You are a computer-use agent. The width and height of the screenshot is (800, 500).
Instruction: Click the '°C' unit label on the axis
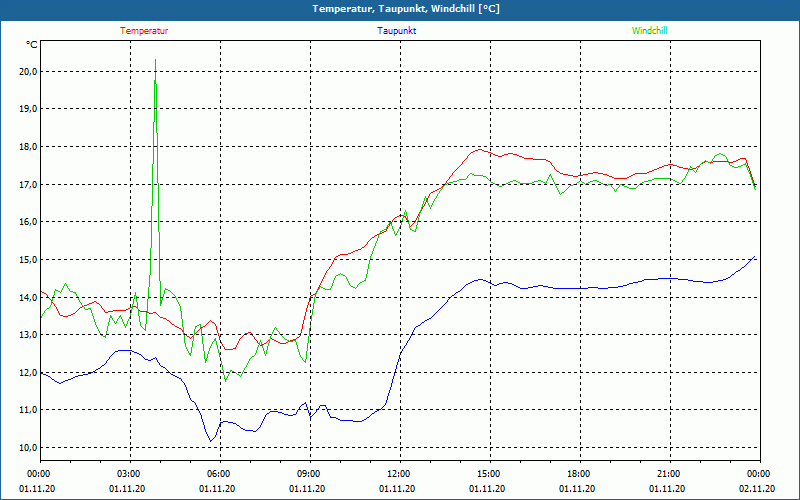32,45
